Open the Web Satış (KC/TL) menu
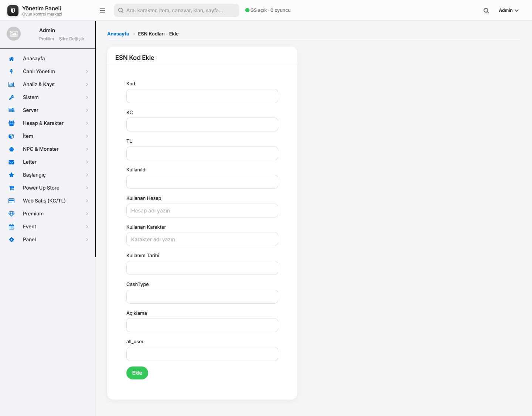Image resolution: width=532 pixels, height=416 pixels. tap(48, 201)
